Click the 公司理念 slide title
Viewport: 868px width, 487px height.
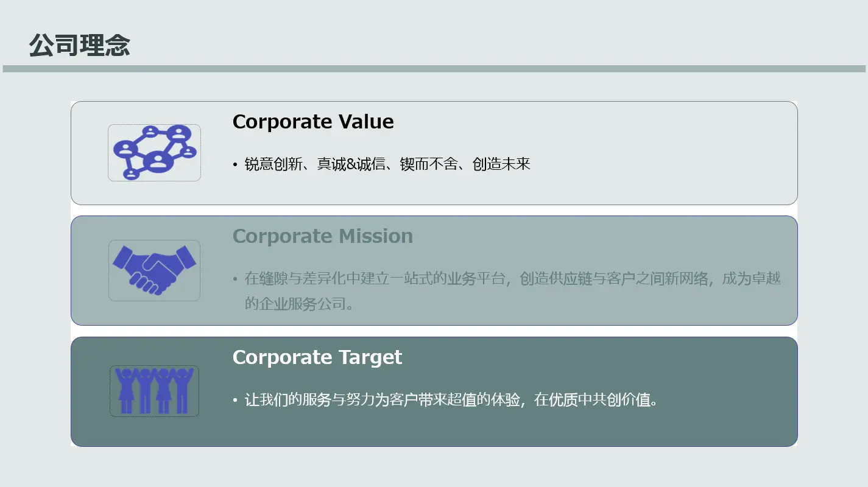point(80,46)
